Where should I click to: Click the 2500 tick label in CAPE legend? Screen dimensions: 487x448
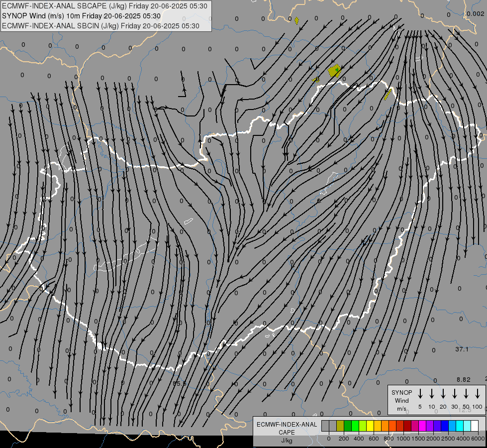coord(448,439)
